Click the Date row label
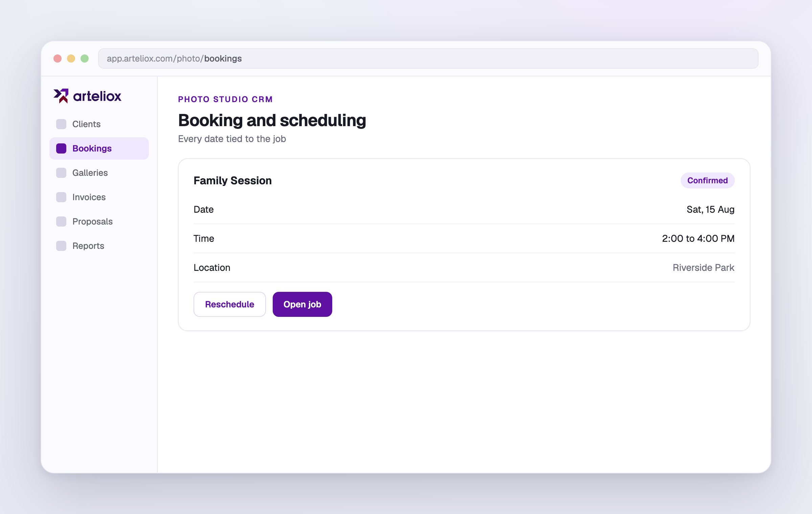 tap(204, 210)
